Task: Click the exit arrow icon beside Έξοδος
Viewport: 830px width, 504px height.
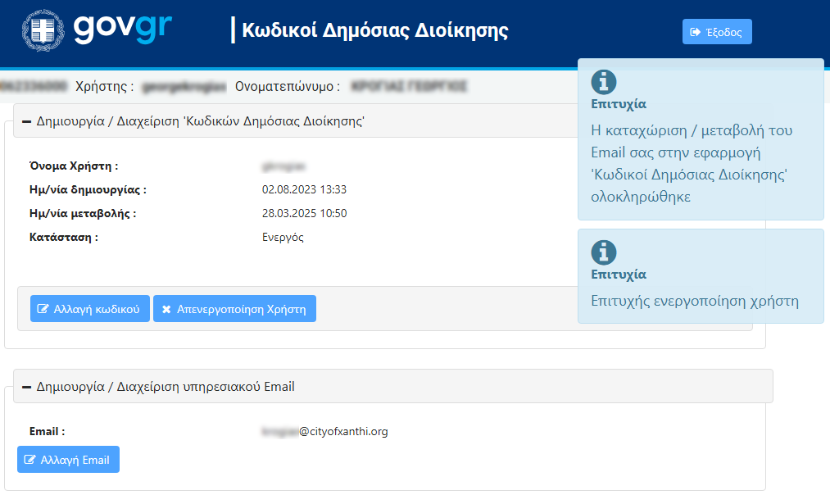Action: tap(696, 32)
